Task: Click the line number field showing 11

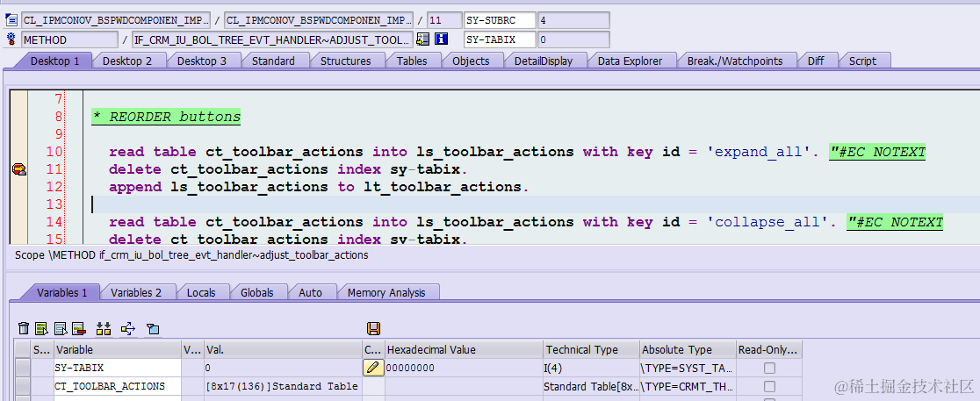Action: coord(443,20)
